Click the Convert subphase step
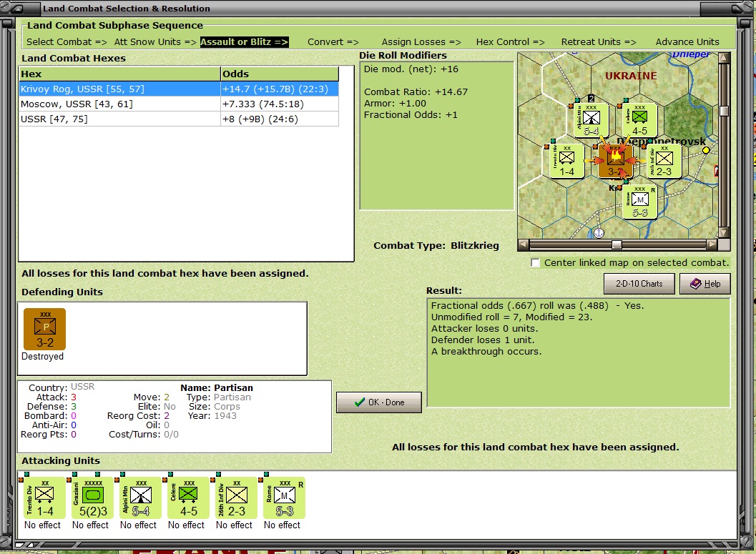This screenshot has height=554, width=756. (333, 42)
